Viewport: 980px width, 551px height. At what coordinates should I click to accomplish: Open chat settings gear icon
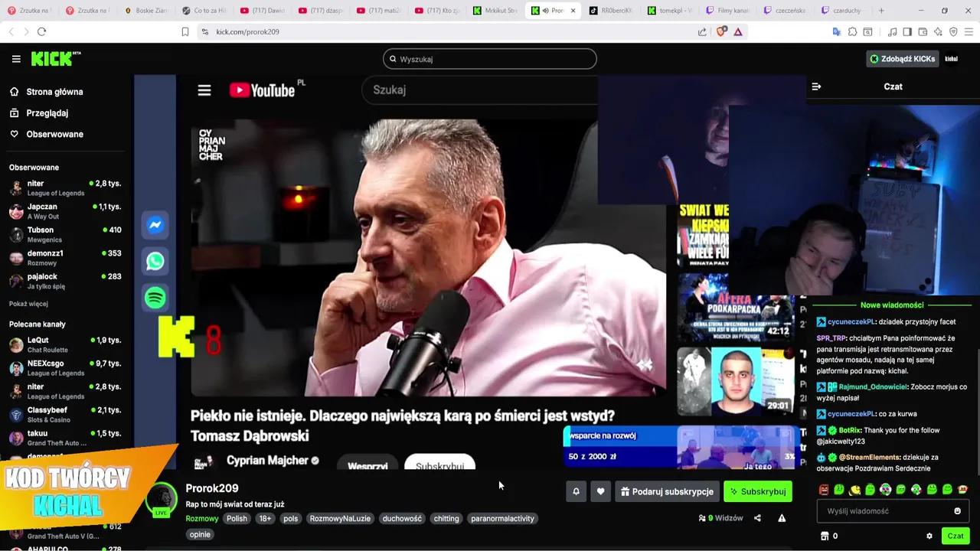pos(929,536)
